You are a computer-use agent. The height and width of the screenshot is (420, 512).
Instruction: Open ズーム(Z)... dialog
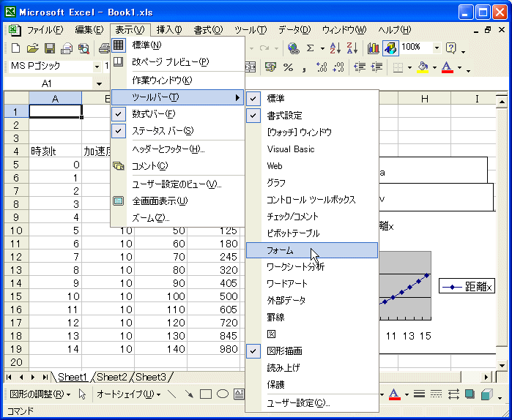tap(178, 218)
